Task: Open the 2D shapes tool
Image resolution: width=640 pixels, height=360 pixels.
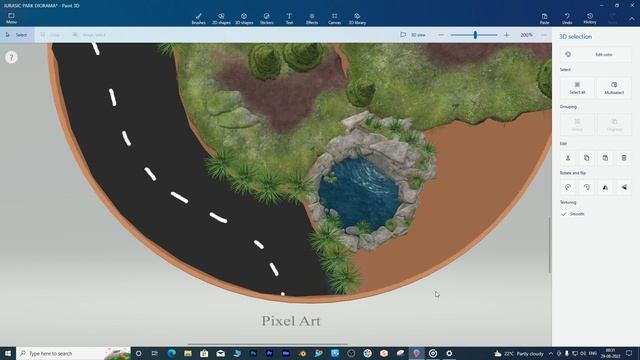Action: click(x=221, y=18)
